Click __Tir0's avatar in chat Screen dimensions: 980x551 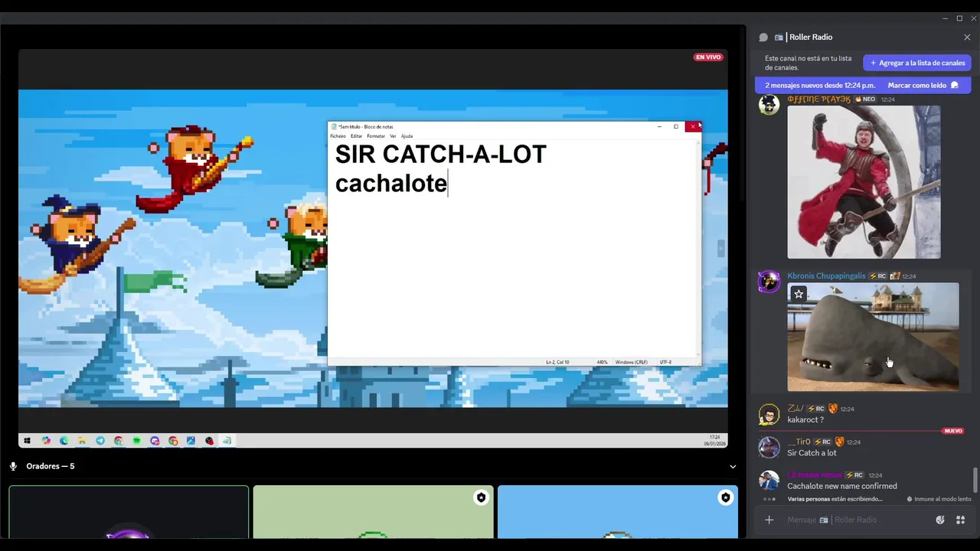(x=769, y=447)
